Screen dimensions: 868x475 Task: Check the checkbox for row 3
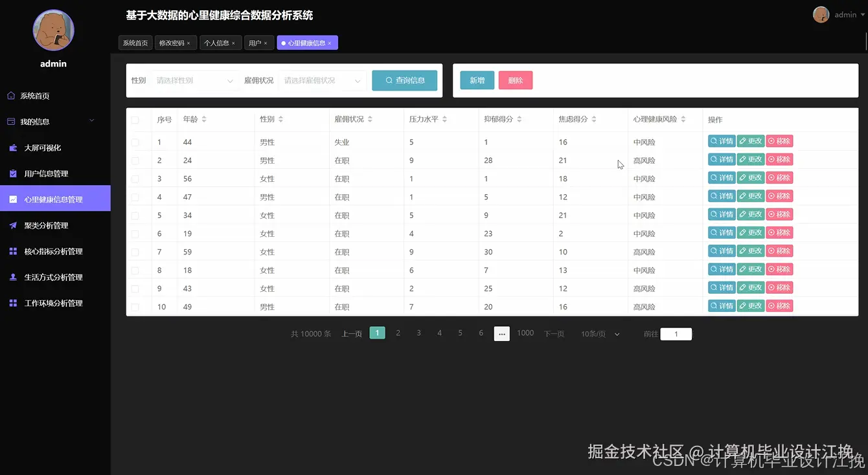[x=135, y=179]
